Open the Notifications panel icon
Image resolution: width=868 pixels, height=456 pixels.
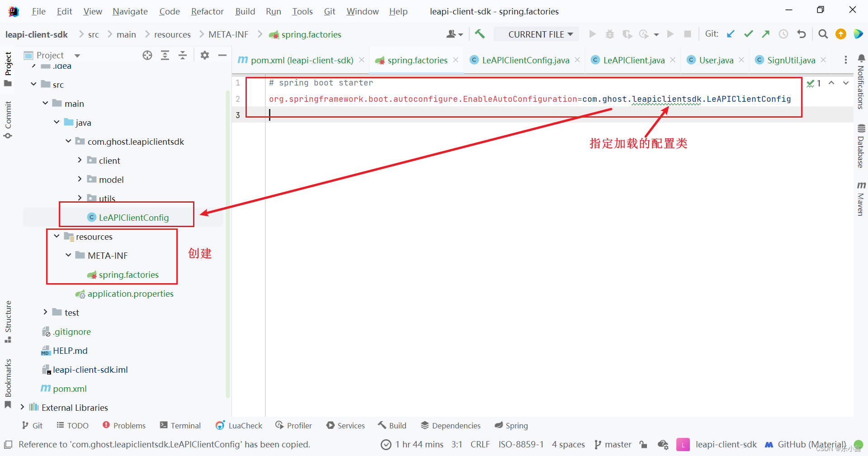pos(861,59)
